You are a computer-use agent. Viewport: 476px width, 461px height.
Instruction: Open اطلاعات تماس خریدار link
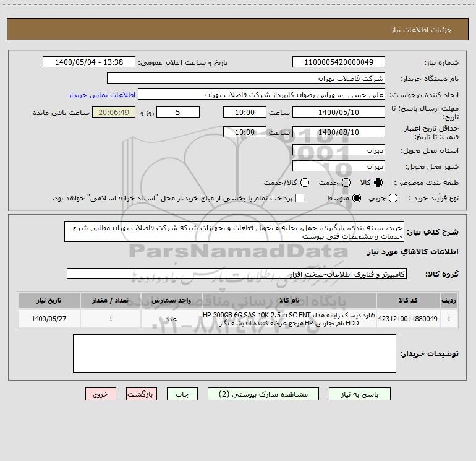coord(102,95)
